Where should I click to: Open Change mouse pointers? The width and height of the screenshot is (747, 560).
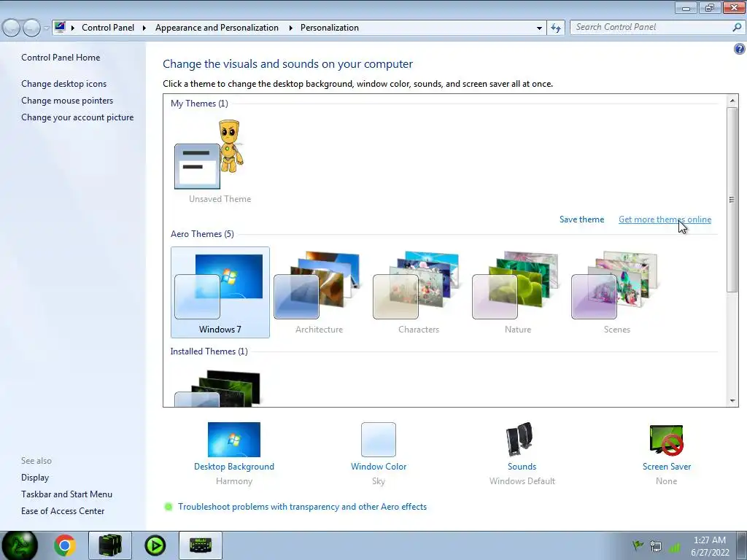tap(67, 101)
